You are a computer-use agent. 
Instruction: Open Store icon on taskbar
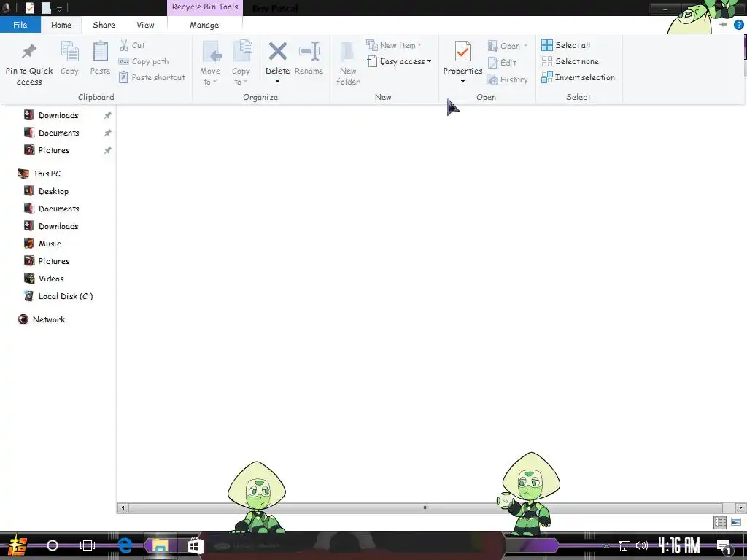pyautogui.click(x=196, y=545)
